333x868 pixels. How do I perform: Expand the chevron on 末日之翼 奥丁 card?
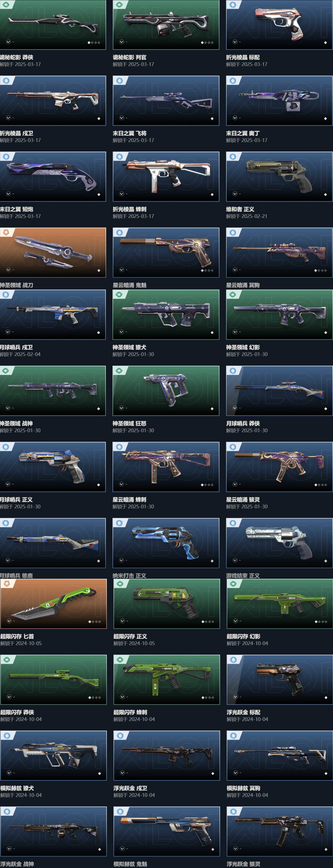pos(235,118)
